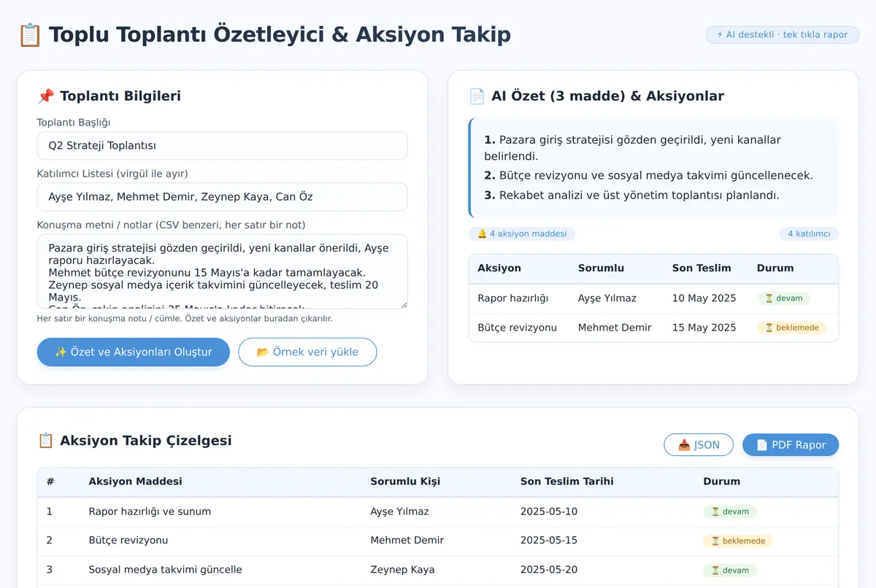Click the resize grip of notes textarea
This screenshot has width=876, height=588.
tap(402, 303)
